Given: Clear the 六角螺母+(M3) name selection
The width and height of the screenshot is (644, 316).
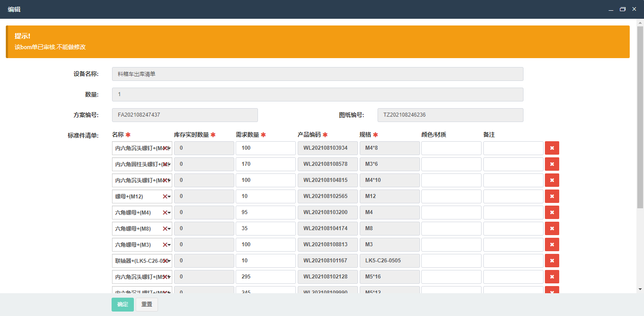Looking at the screenshot, I should (165, 244).
